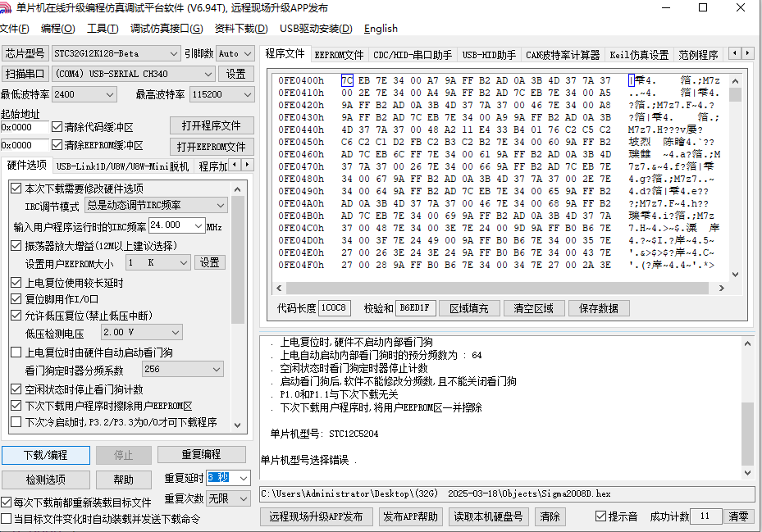The height and width of the screenshot is (532, 762).
Task: Click hardware options list scroll-up arrow
Action: pos(237,189)
